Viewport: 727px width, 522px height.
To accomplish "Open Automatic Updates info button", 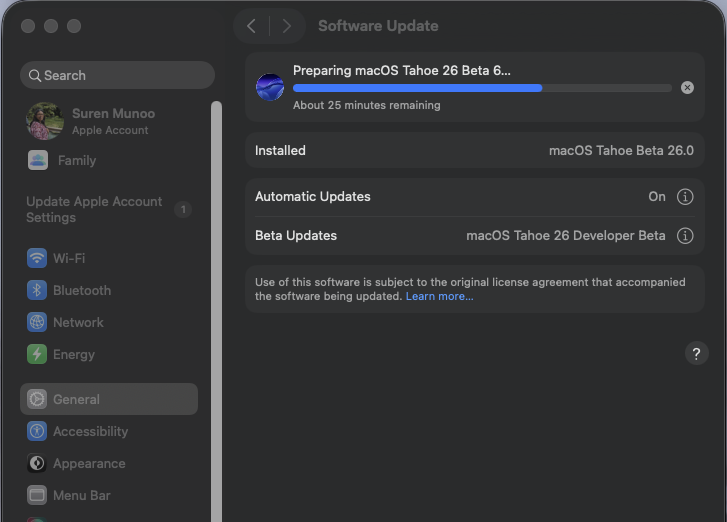I will click(685, 197).
